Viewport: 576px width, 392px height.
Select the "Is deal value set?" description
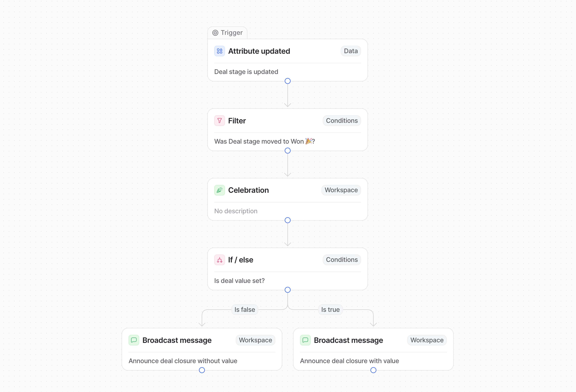click(239, 281)
